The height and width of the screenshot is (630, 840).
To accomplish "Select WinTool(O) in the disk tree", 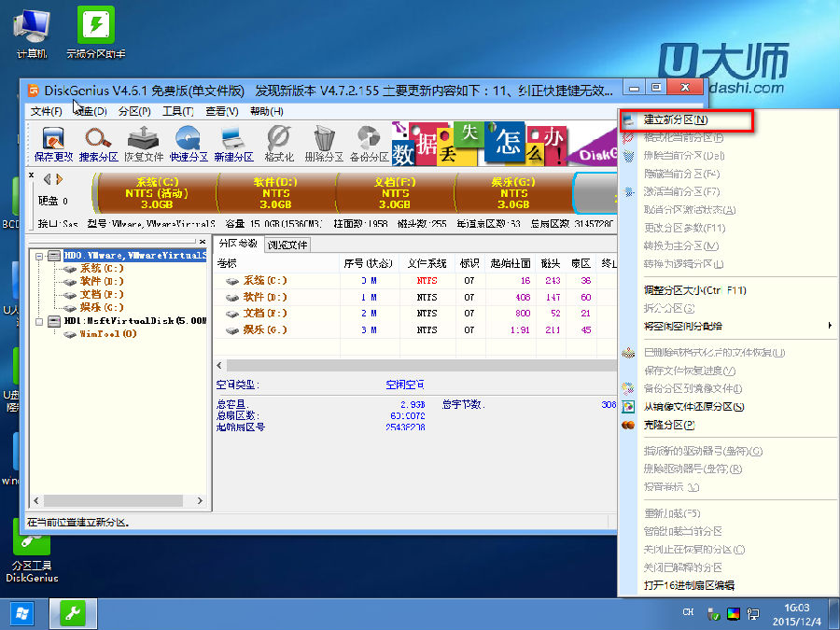I will coord(108,334).
